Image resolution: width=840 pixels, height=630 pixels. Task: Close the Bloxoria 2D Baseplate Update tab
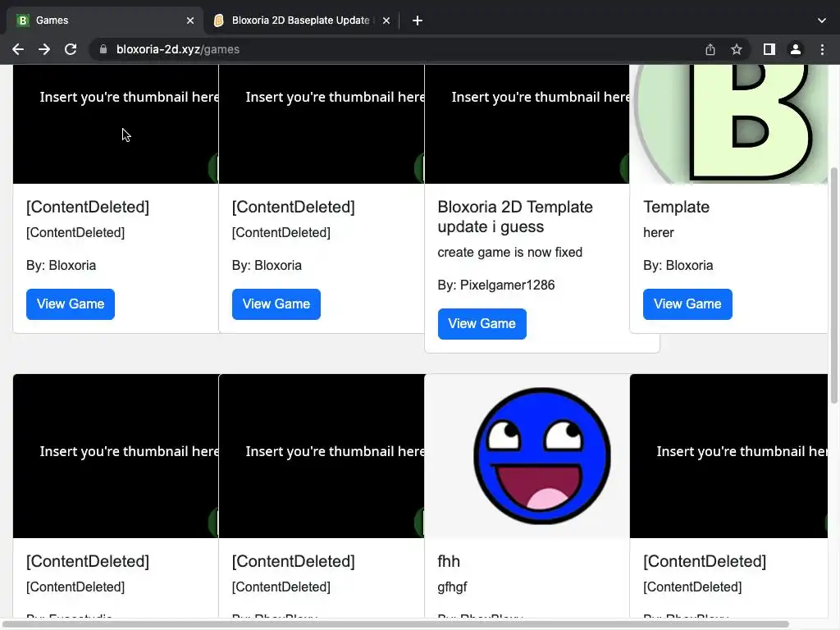point(386,21)
